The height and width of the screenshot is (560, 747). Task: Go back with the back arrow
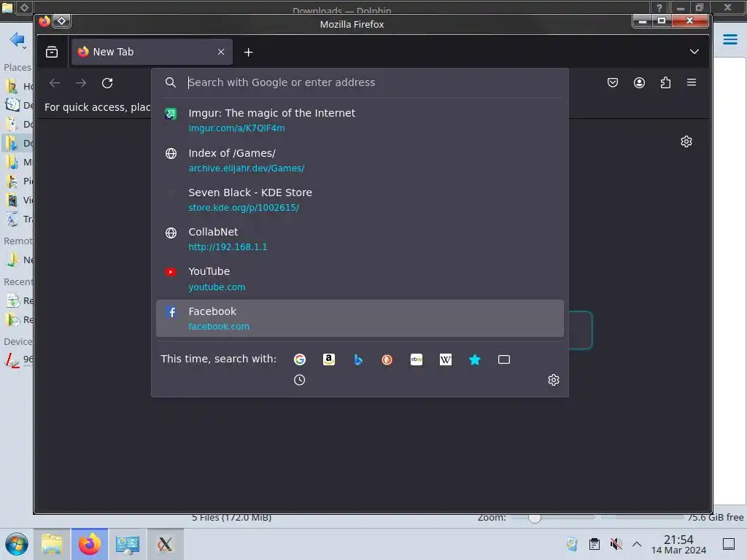55,83
